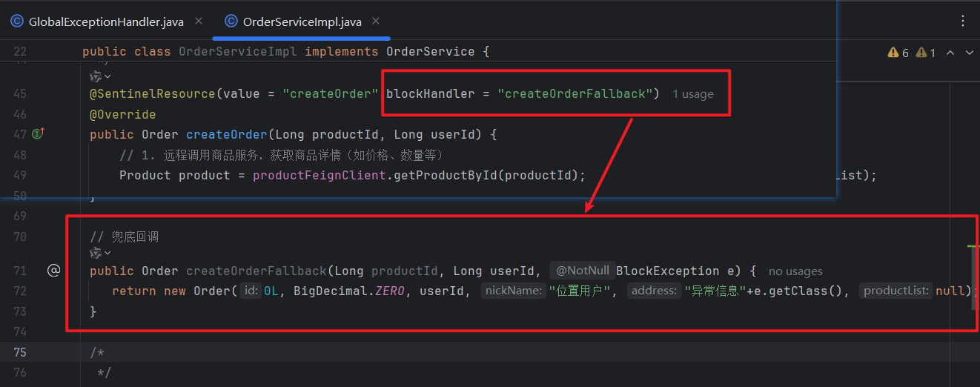Click the createOrder method name on line 47
Screen dimensions: 980x387
pos(227,134)
